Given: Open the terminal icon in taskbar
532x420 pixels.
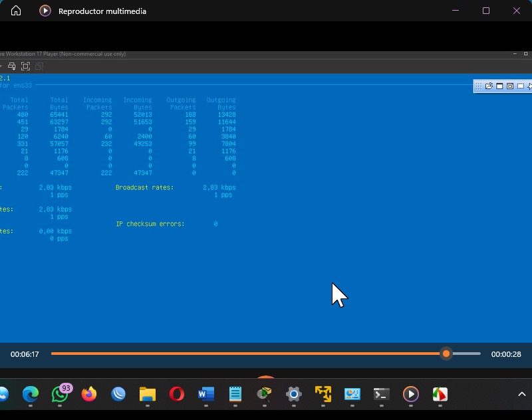Looking at the screenshot, I should [381, 394].
